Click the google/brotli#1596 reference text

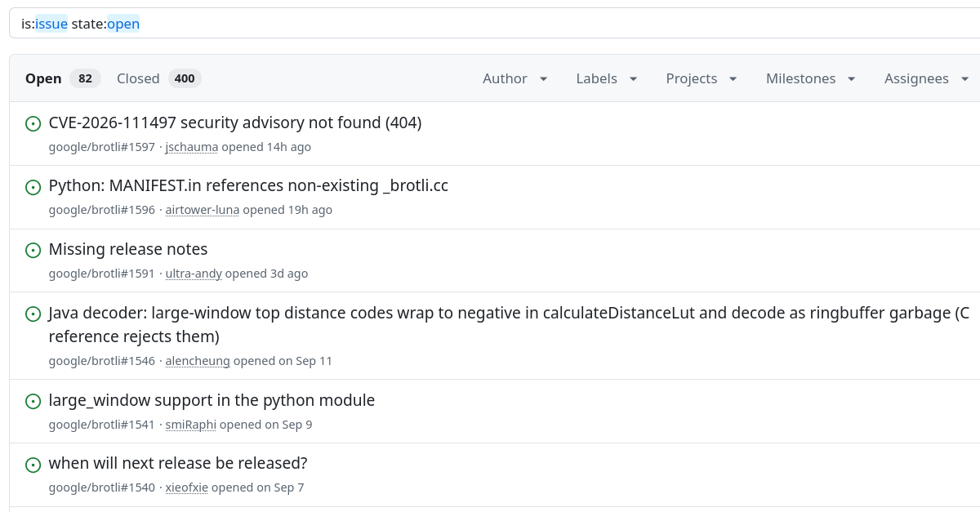(102, 210)
